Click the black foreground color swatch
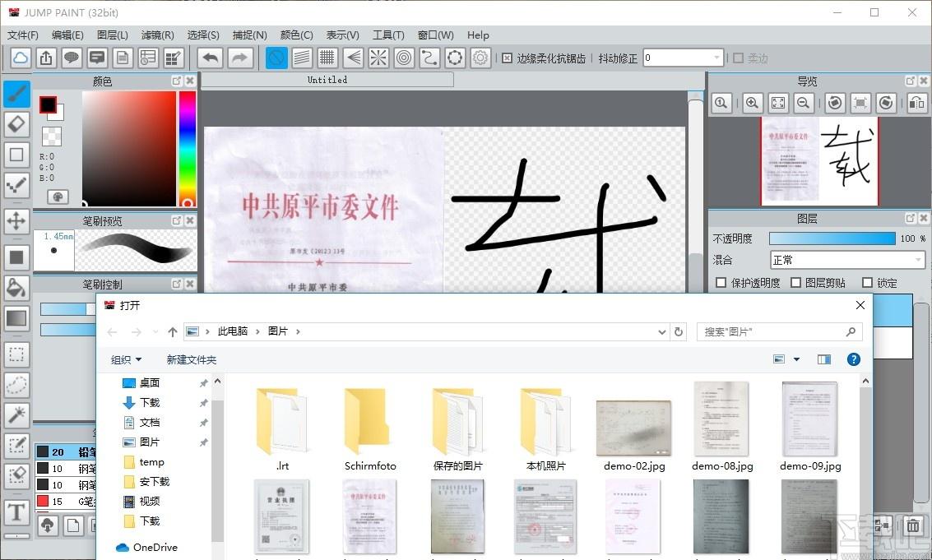Screen dimensions: 932x560 (49, 105)
